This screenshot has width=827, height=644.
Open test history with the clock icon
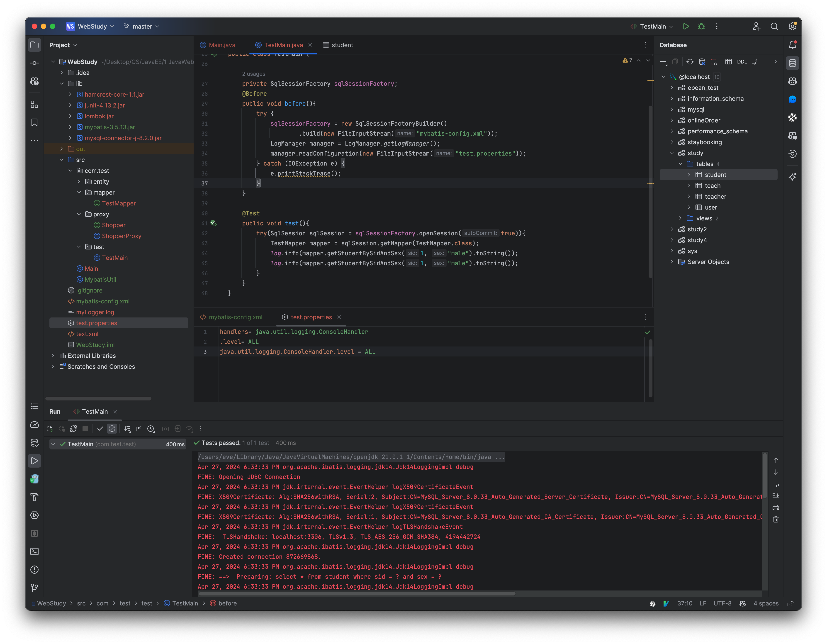tap(151, 429)
